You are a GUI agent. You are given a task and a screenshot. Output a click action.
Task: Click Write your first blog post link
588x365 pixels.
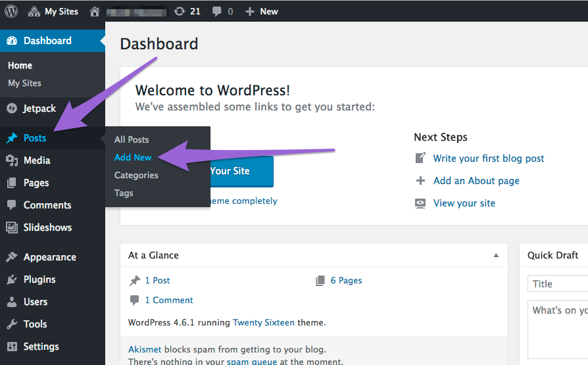click(489, 158)
